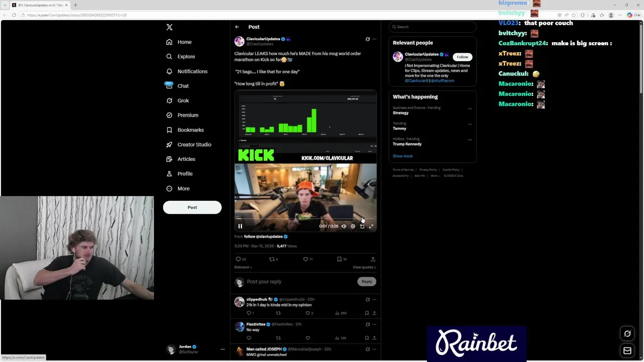644x362 pixels.
Task: Reply to clippedhub's comment
Action: [250, 313]
